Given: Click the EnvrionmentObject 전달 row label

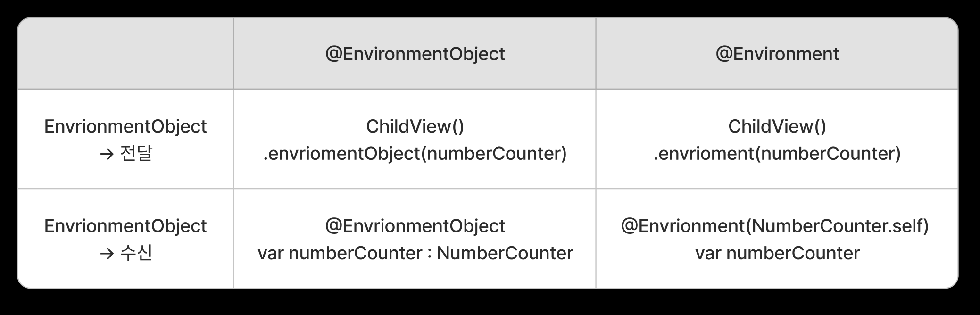Looking at the screenshot, I should click(x=125, y=140).
